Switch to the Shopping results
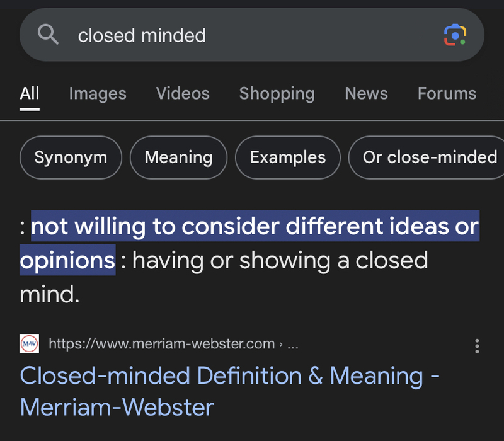 277,93
